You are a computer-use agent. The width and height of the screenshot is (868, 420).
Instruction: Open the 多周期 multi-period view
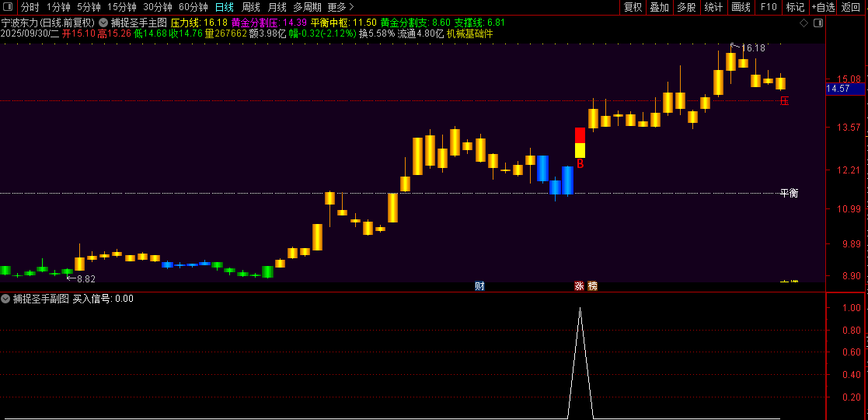[307, 7]
